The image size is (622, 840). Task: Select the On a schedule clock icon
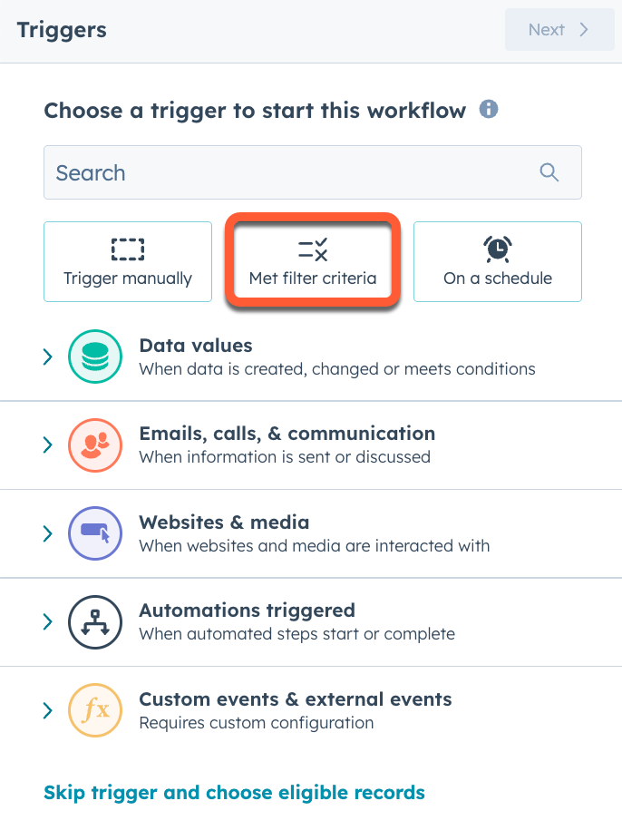pos(497,248)
